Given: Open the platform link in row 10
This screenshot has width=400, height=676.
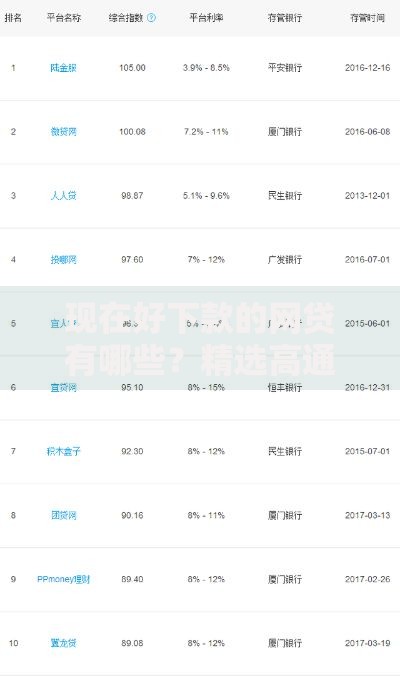Looking at the screenshot, I should pos(63,643).
